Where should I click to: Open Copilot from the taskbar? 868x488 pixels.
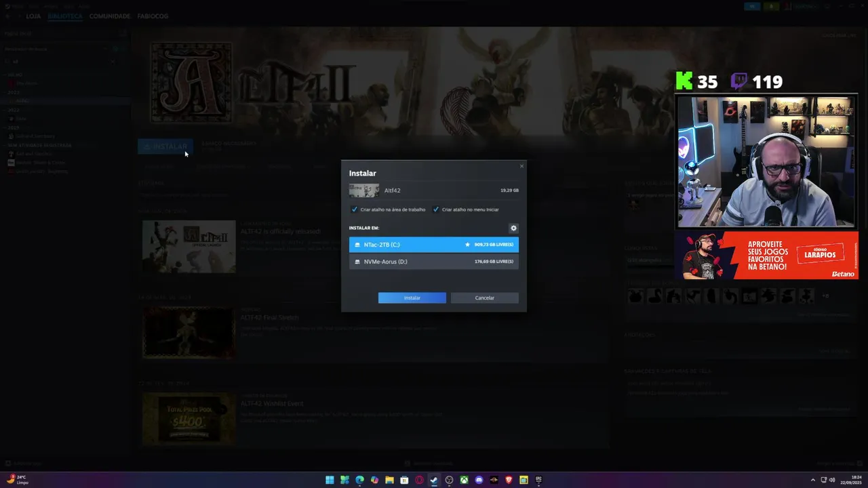coord(374,480)
